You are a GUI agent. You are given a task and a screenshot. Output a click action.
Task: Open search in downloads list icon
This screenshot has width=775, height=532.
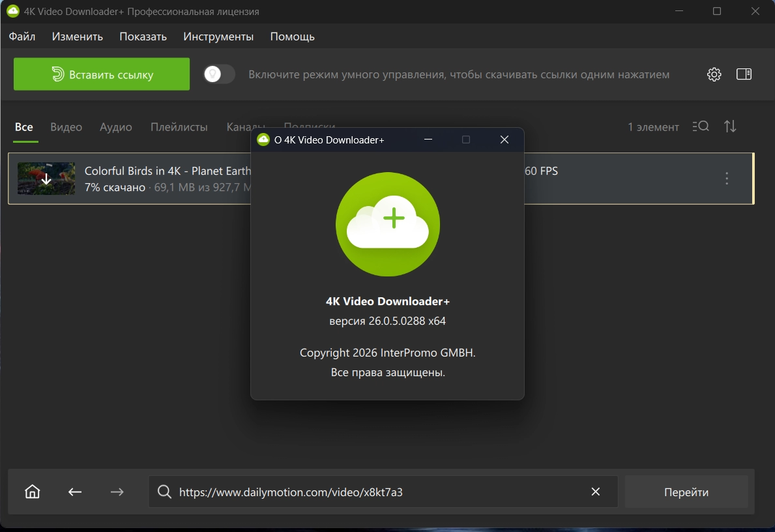700,126
